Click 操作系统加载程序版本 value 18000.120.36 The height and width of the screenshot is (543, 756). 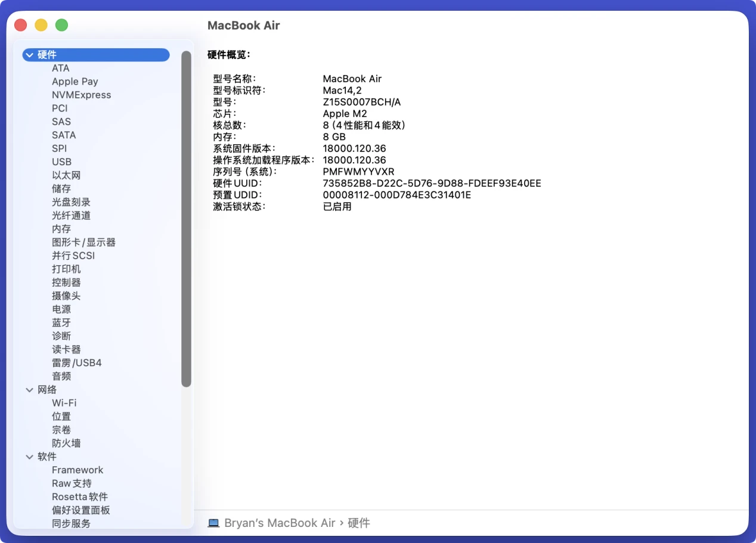[x=354, y=160]
